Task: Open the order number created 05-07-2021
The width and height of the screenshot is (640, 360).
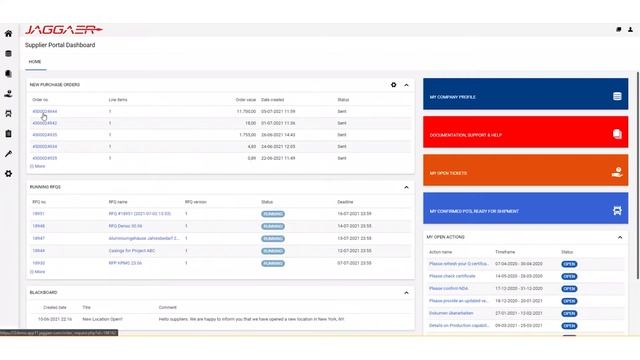Action: point(45,111)
